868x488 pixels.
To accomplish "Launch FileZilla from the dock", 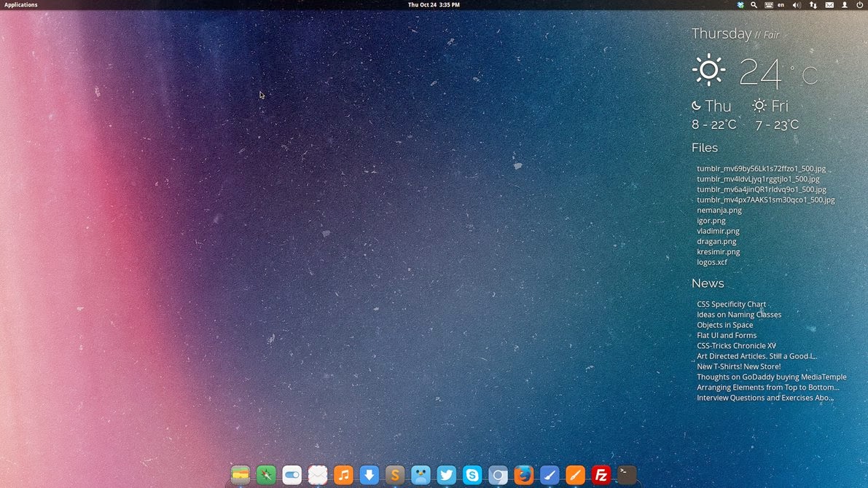I will [601, 475].
